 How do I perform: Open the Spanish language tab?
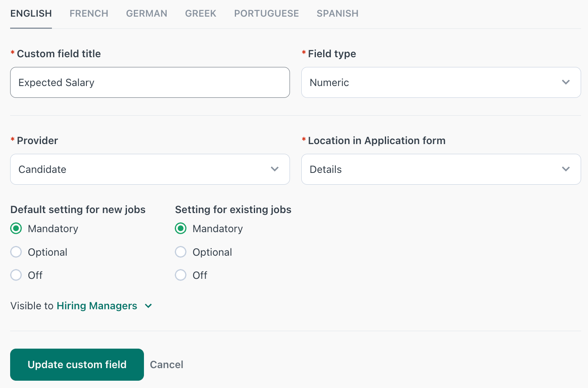pos(337,13)
